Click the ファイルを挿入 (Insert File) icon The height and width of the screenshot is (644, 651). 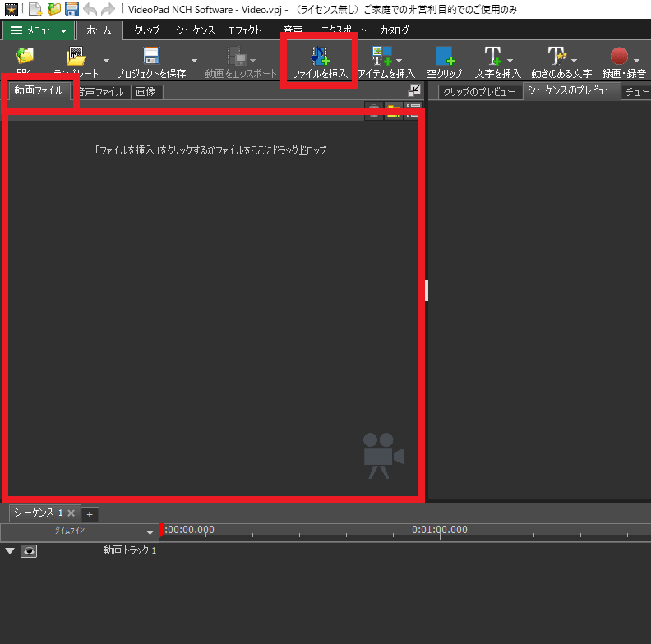pyautogui.click(x=319, y=56)
